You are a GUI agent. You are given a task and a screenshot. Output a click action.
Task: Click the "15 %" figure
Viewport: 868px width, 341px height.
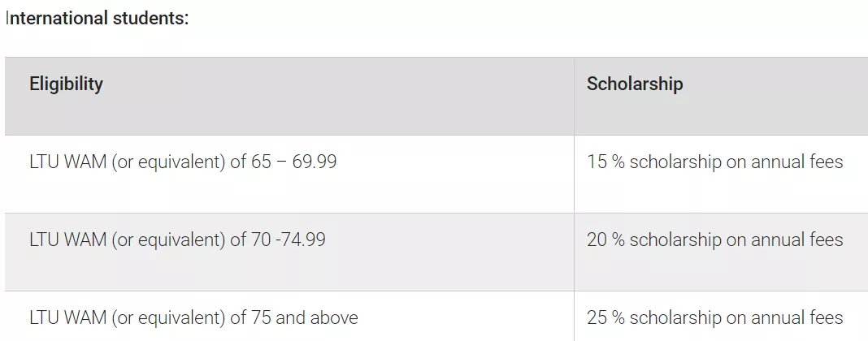click(605, 162)
